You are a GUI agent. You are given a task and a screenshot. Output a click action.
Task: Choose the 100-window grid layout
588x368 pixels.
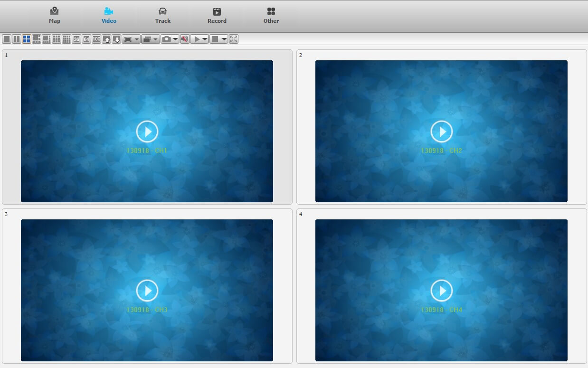[x=96, y=39]
